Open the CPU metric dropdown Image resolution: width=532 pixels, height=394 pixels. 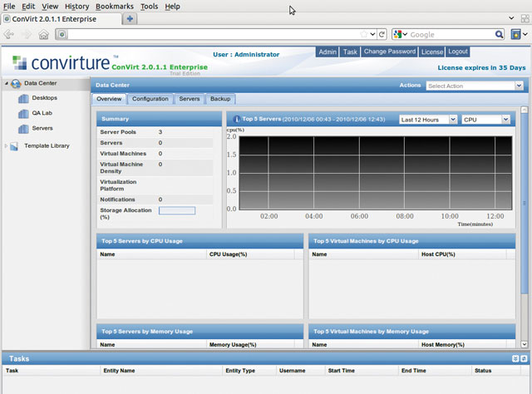coord(506,120)
